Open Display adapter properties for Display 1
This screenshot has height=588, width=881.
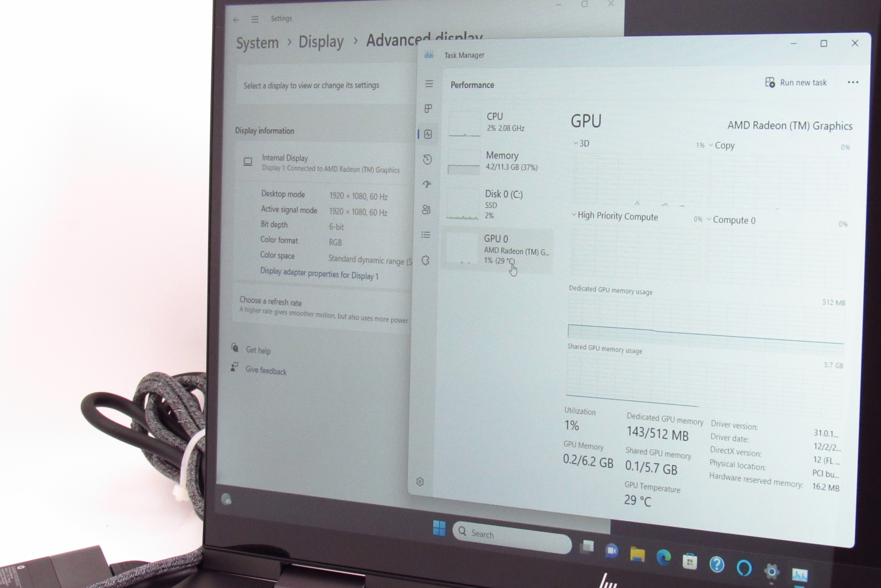(319, 273)
